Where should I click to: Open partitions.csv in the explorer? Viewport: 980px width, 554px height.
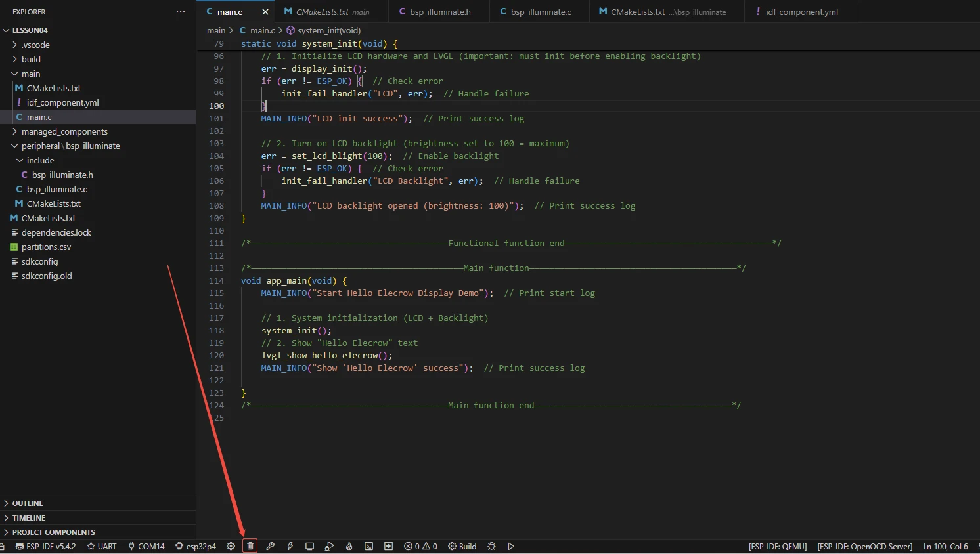pyautogui.click(x=46, y=247)
